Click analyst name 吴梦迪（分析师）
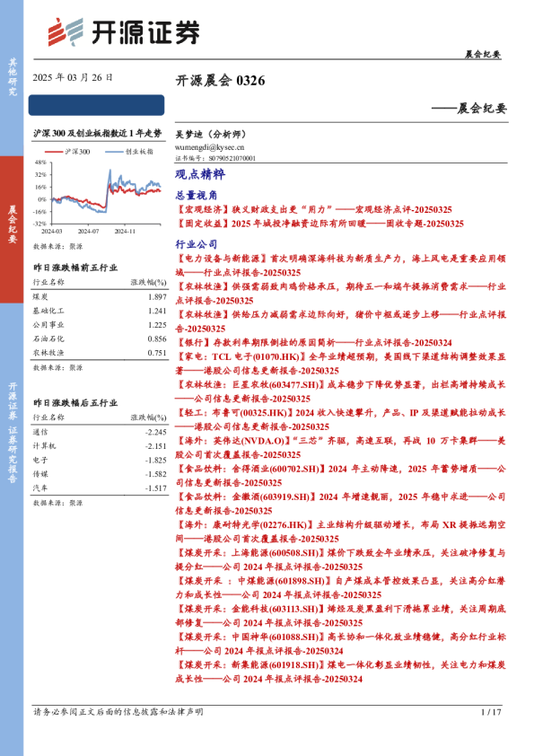Screen dimensions: 534x756 pyautogui.click(x=211, y=134)
